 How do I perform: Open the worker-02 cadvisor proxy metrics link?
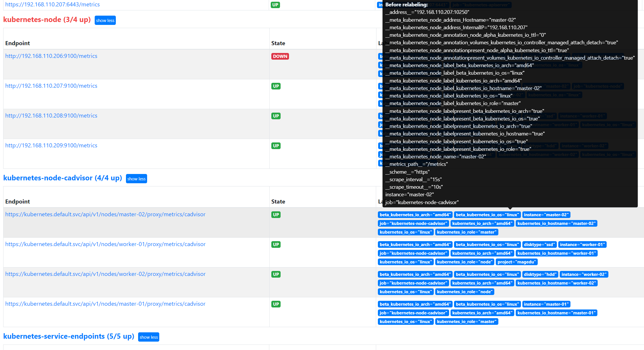[x=105, y=274]
